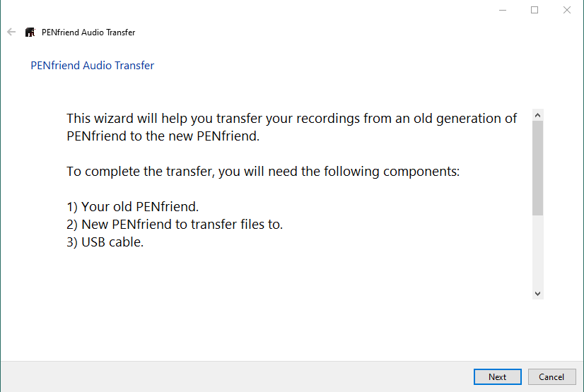Click the 'This wizard will help you' line
Screen dimensions: 584x392
291,118
